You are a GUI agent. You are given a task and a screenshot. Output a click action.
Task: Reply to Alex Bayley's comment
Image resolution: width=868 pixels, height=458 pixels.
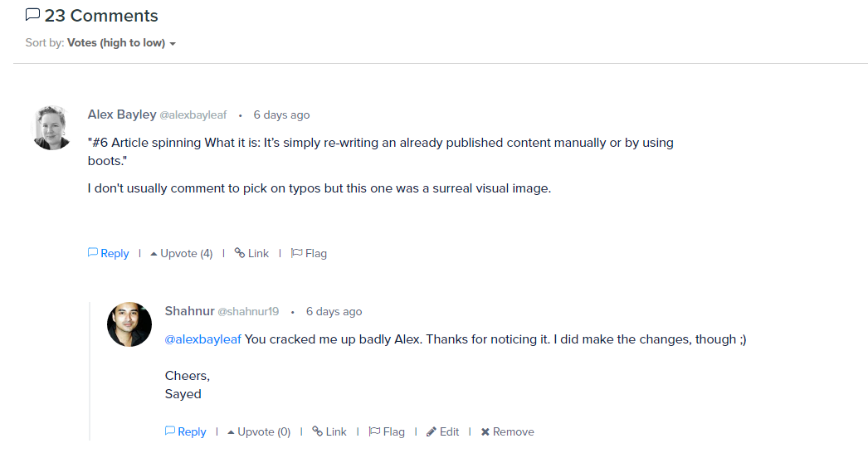(x=109, y=254)
